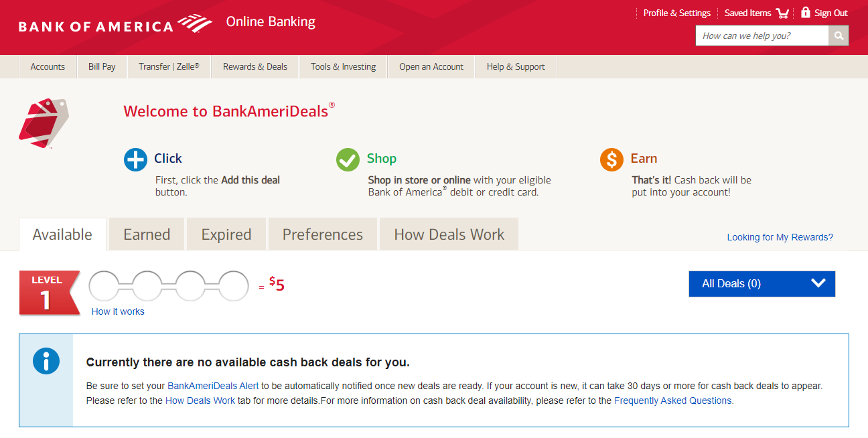Image resolution: width=868 pixels, height=438 pixels.
Task: Expand the All Deals (0) dropdown
Action: point(762,283)
